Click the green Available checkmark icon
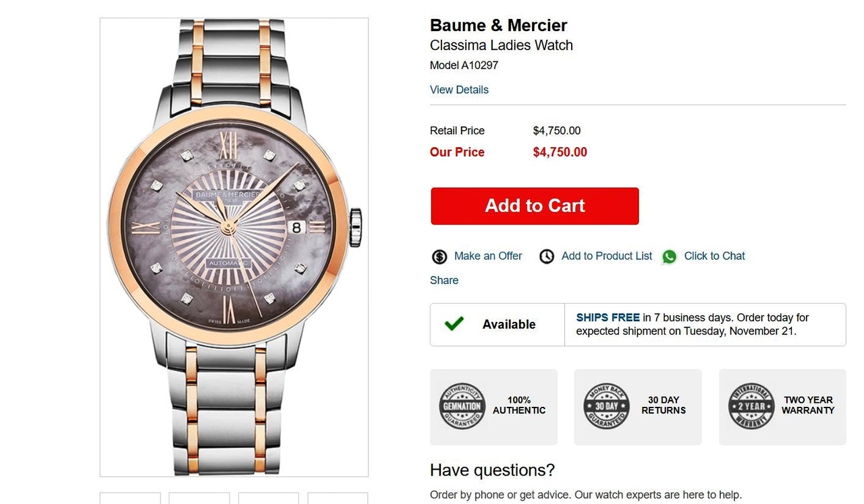 (454, 324)
